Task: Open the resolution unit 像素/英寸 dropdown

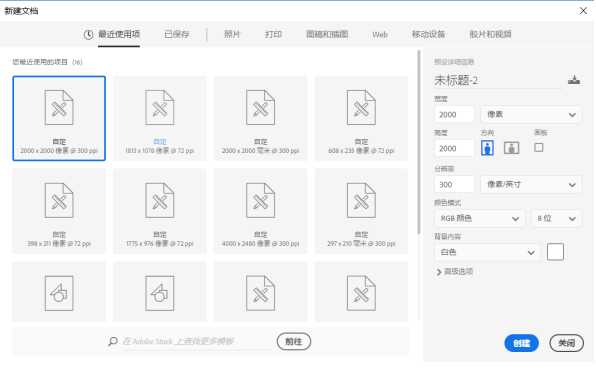Action: pyautogui.click(x=531, y=185)
